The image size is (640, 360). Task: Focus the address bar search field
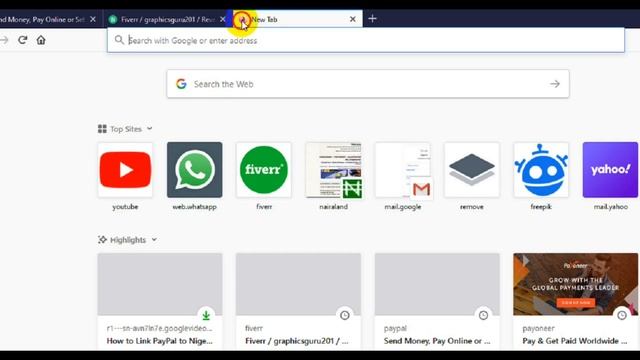pyautogui.click(x=366, y=40)
